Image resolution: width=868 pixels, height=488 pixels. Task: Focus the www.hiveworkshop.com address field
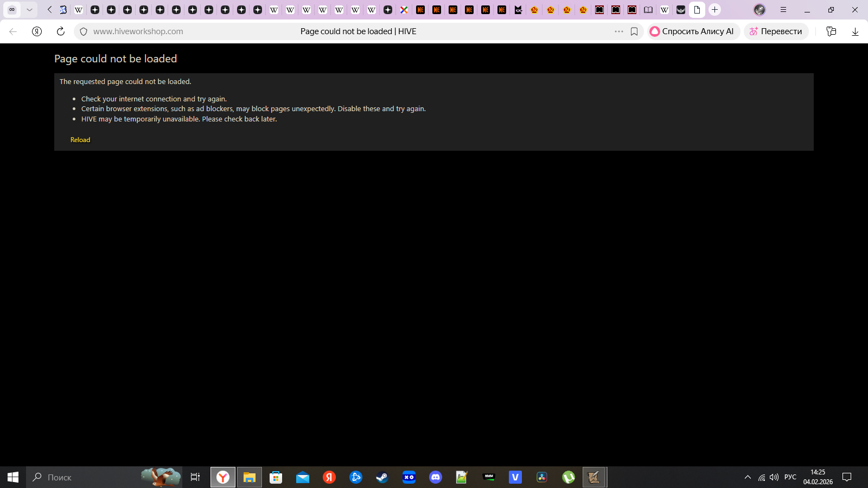pos(138,31)
